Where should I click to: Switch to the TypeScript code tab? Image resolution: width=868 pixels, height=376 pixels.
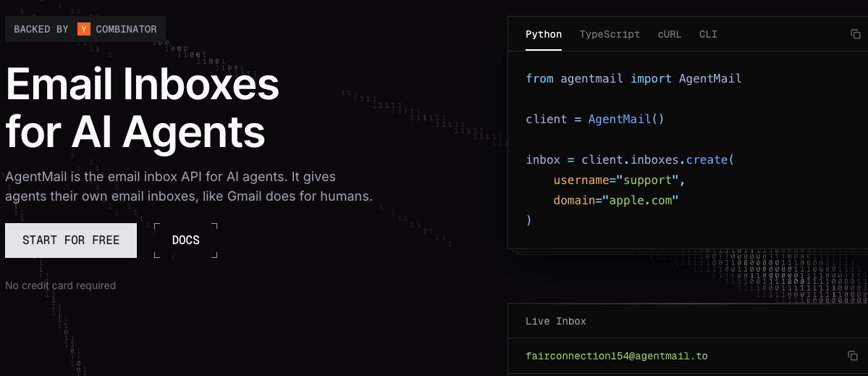coord(610,34)
